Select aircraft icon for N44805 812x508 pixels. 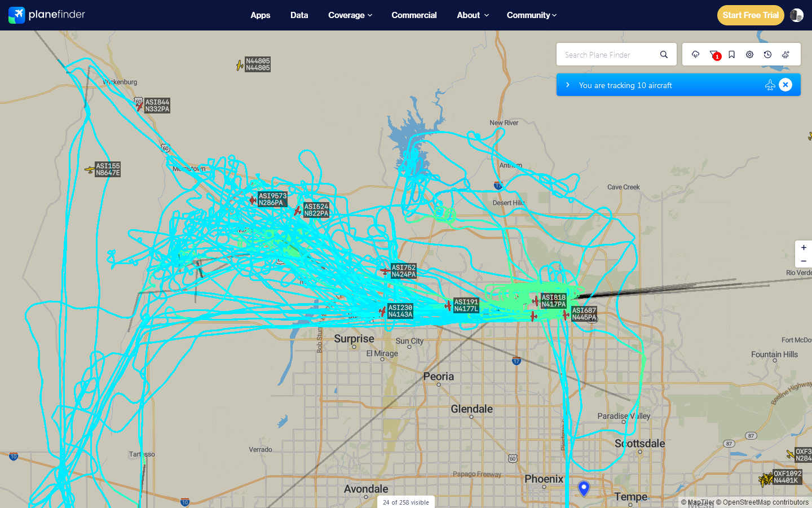click(240, 65)
